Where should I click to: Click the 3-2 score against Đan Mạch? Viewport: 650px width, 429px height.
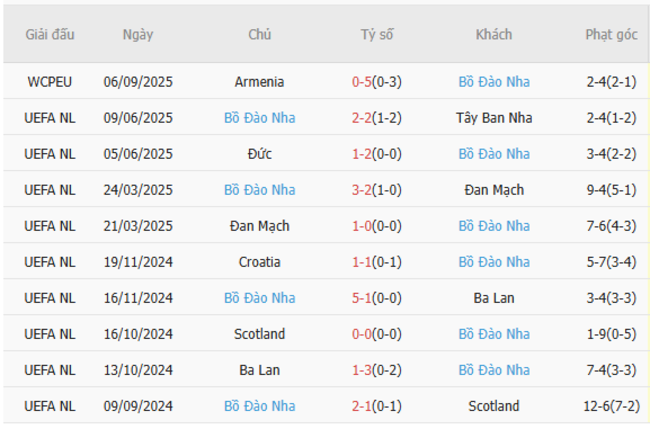point(362,190)
